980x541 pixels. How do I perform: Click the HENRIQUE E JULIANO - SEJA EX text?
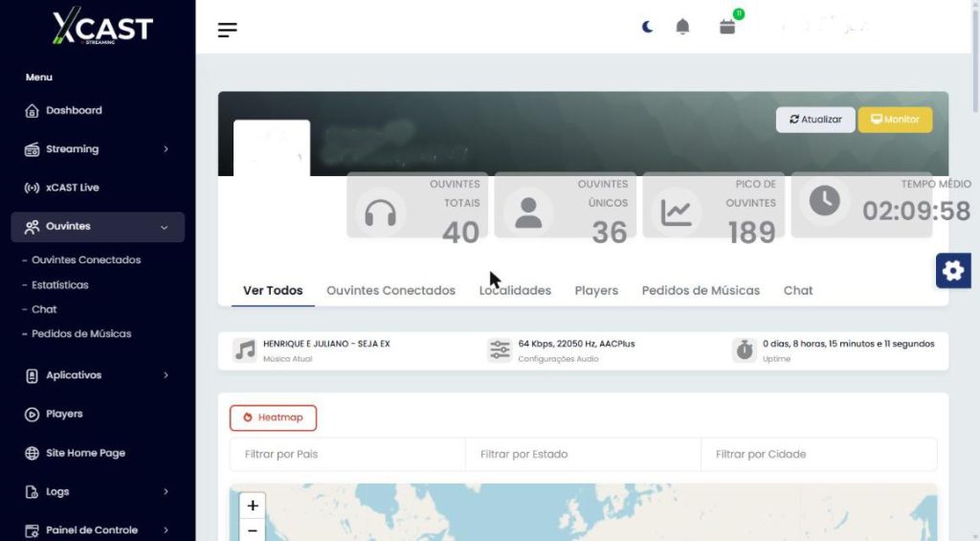(326, 344)
